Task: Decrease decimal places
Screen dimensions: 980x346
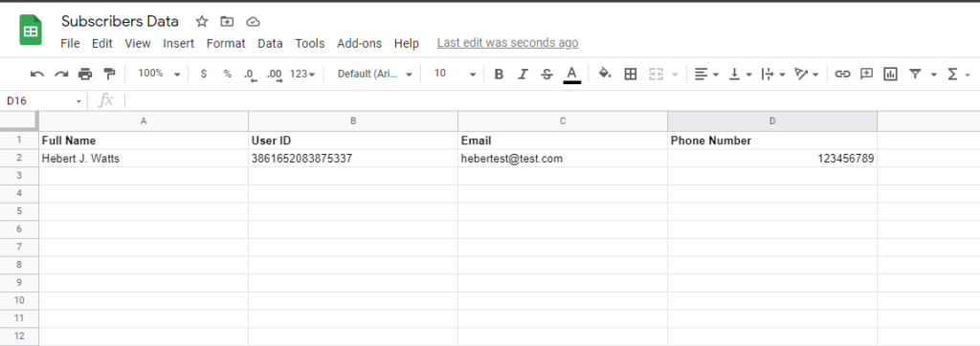Action: pos(251,75)
